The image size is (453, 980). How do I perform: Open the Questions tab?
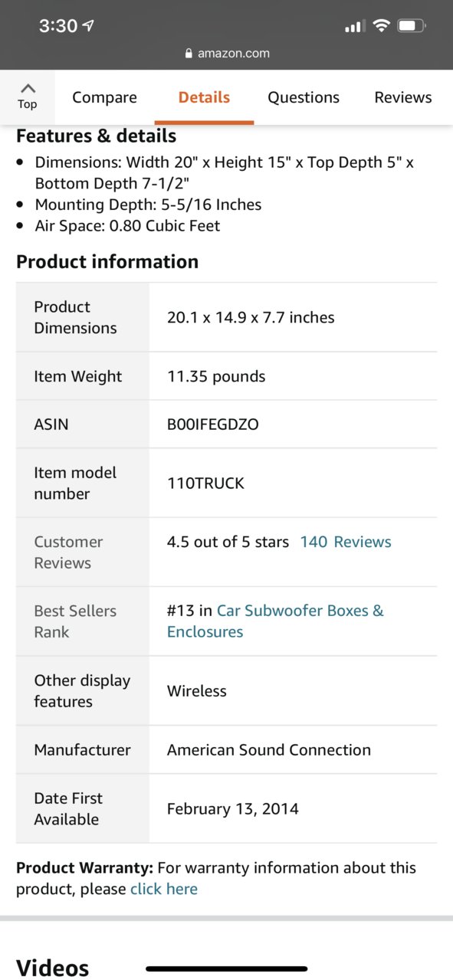click(304, 97)
